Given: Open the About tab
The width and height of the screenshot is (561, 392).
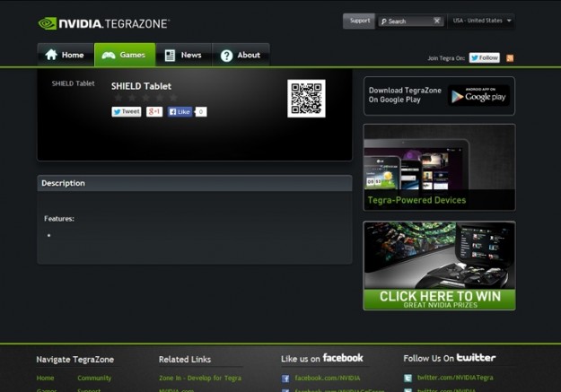Looking at the screenshot, I should click(x=240, y=55).
